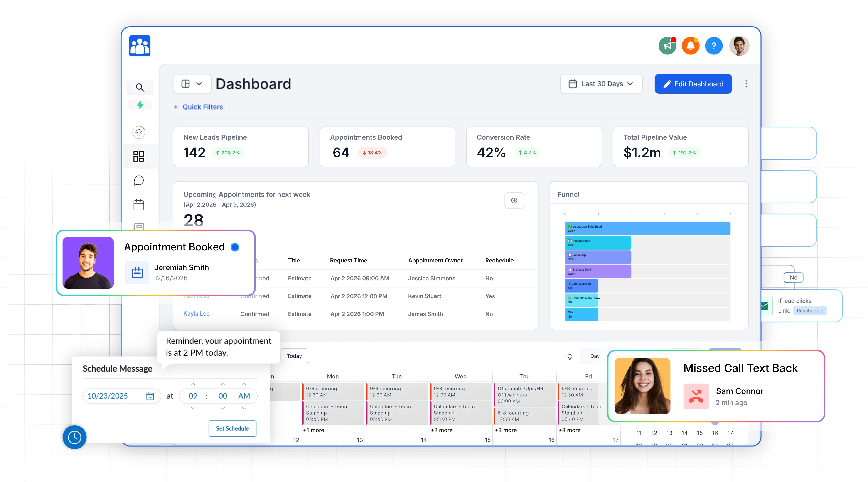Screen dimensions: 868x482
Task: Click the megaphone announcements icon
Action: tap(667, 46)
